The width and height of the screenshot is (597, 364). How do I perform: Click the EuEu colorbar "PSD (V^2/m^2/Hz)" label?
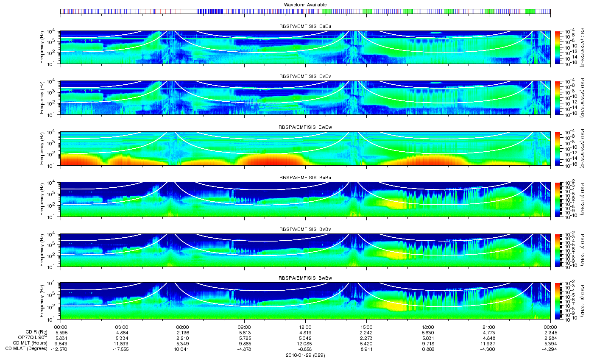(583, 47)
